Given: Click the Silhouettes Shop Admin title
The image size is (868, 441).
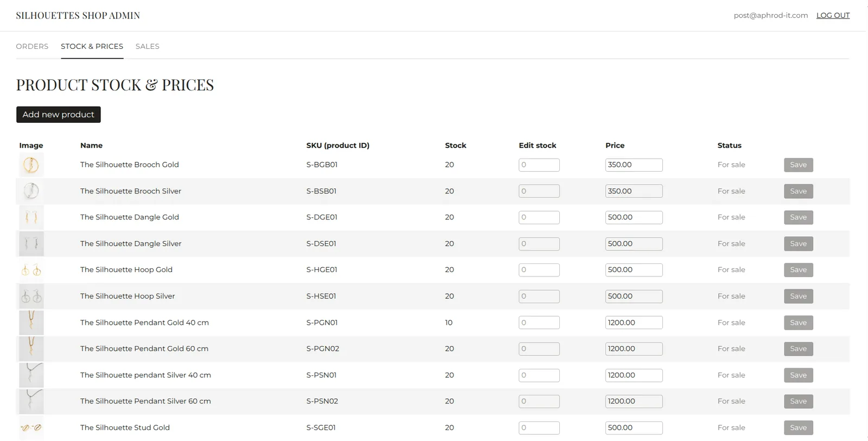Looking at the screenshot, I should click(x=78, y=15).
